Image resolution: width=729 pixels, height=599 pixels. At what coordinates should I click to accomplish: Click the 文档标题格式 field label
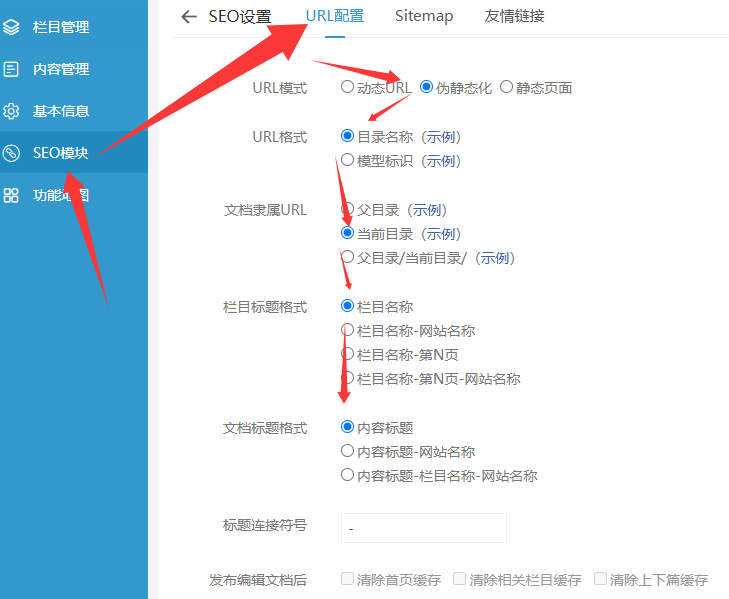[265, 428]
